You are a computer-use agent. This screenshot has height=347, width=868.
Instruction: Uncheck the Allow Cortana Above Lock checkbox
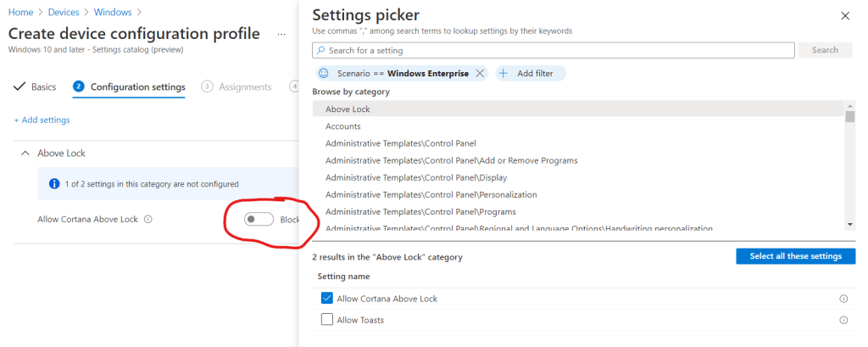pyautogui.click(x=327, y=299)
